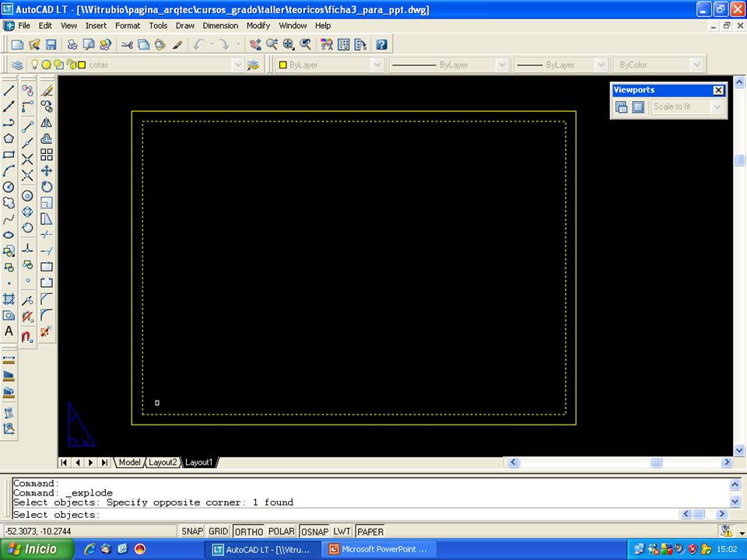747x560 pixels.
Task: Expand the Undo history arrow
Action: (x=212, y=45)
